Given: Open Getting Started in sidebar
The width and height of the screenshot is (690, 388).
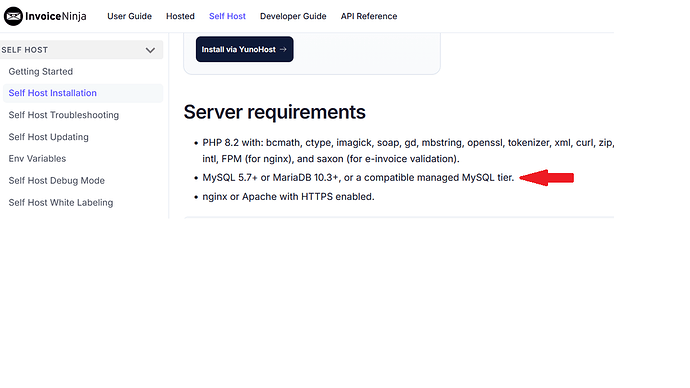Looking at the screenshot, I should [40, 71].
